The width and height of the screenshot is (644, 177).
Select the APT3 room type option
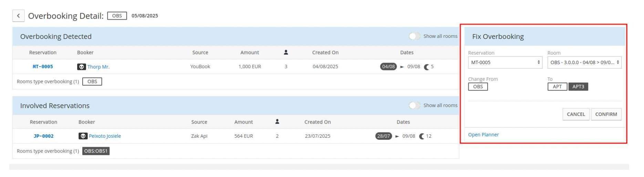pyautogui.click(x=578, y=86)
